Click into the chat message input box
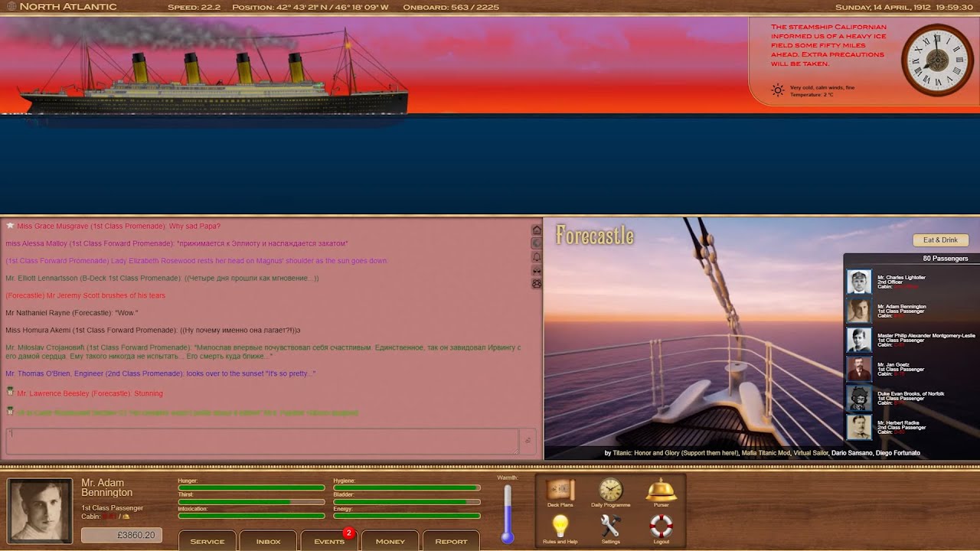 point(263,441)
